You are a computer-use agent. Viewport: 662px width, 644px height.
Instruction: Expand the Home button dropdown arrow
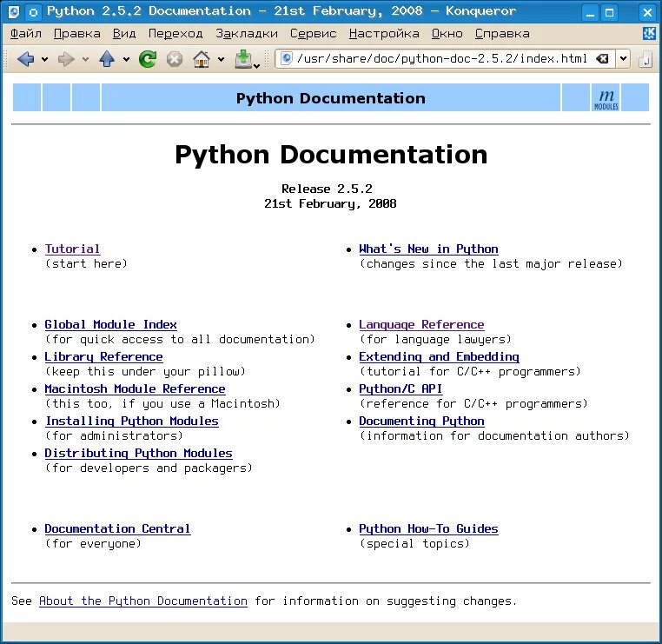pos(221,60)
